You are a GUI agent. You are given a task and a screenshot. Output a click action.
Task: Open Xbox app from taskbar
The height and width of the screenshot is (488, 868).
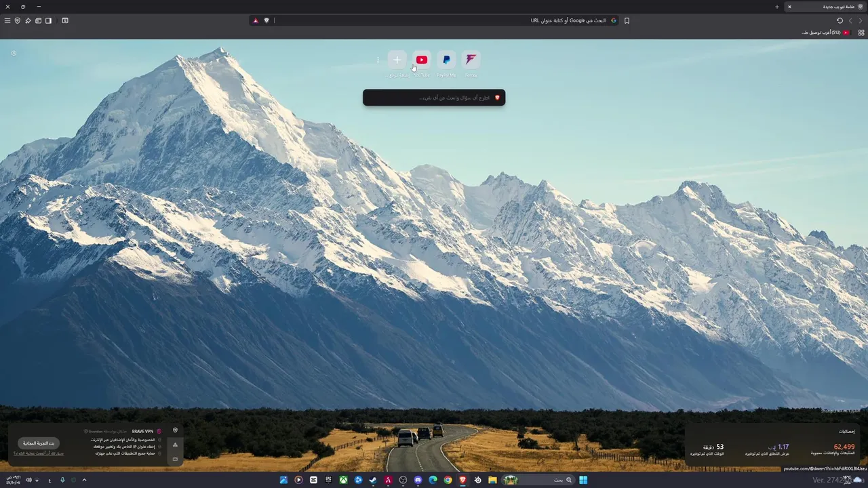343,480
